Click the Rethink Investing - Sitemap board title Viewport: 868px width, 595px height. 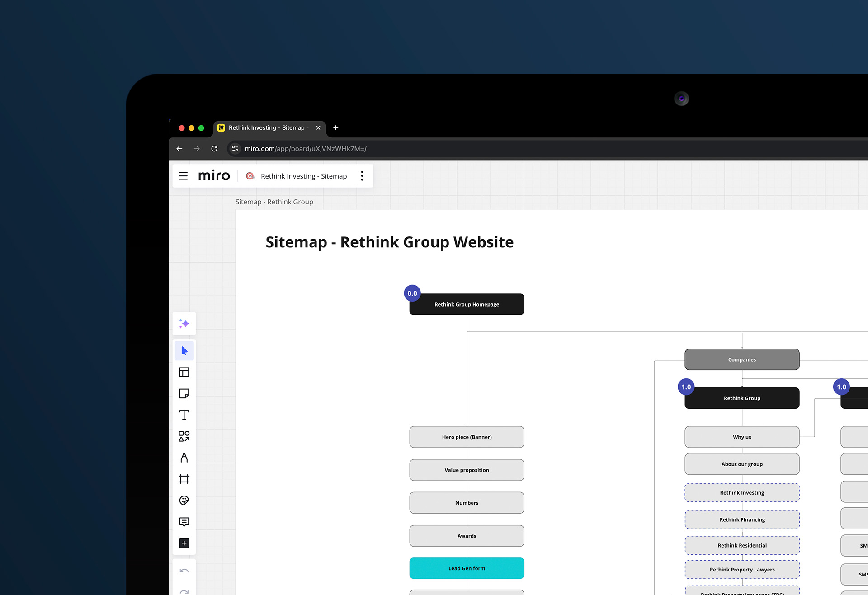(x=304, y=176)
